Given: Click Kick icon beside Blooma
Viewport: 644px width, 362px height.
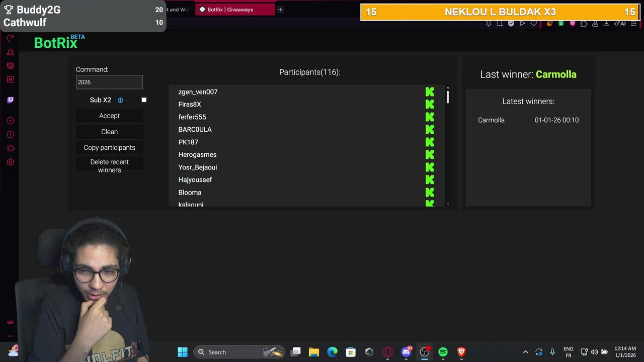Looking at the screenshot, I should click(430, 192).
